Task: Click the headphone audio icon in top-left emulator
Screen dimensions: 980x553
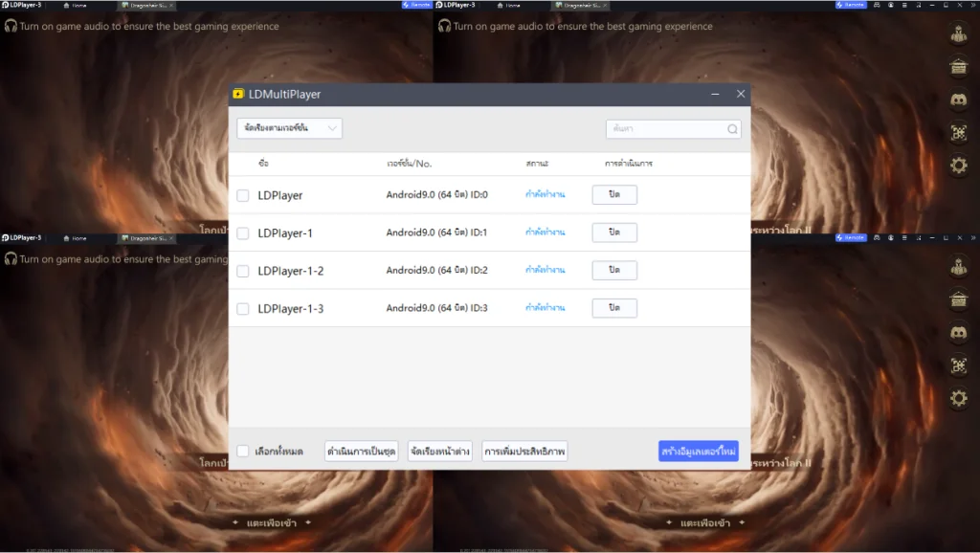Action: pos(11,26)
